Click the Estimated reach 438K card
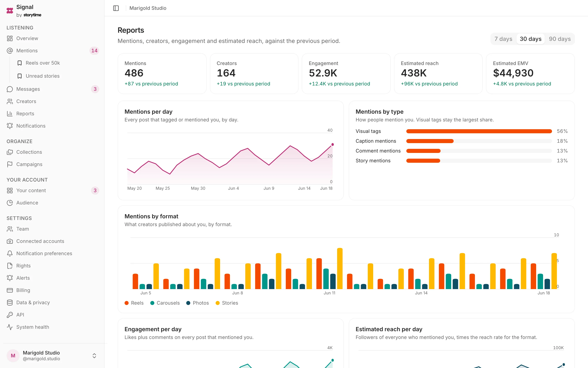 point(438,74)
